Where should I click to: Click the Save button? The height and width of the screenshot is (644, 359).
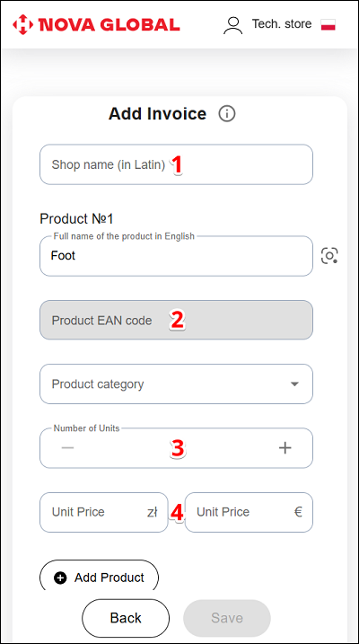tap(227, 618)
